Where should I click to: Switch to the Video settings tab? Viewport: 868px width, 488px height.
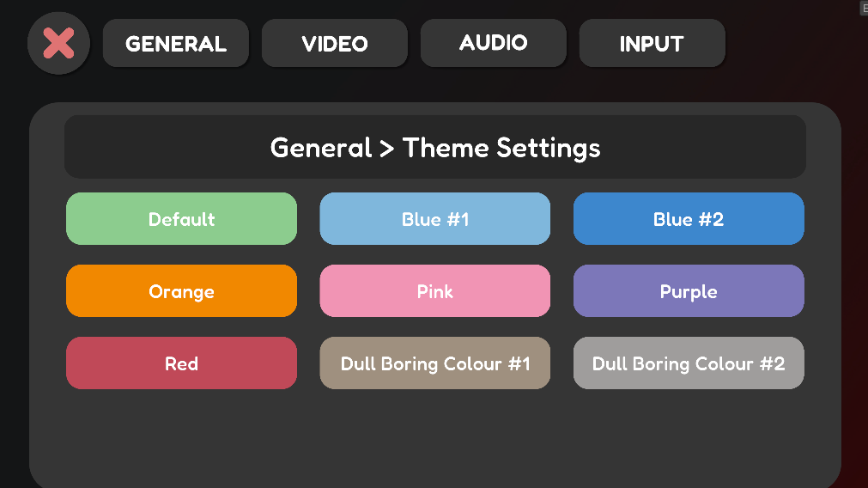(335, 43)
